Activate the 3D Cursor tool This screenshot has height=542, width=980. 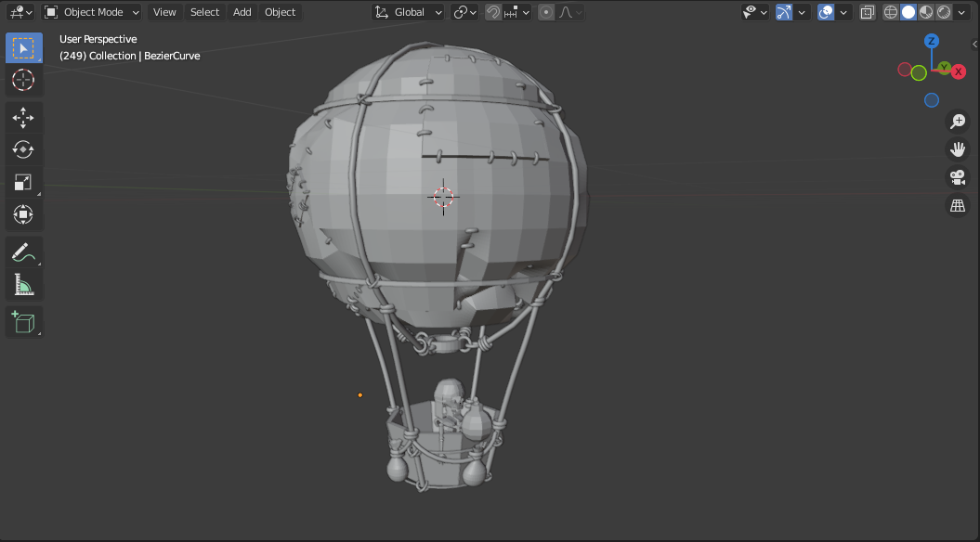click(x=24, y=80)
